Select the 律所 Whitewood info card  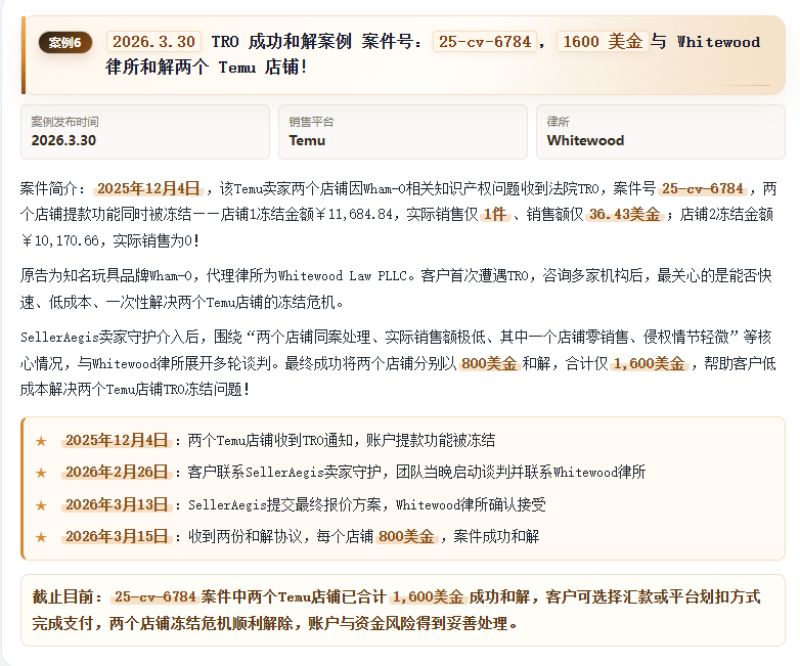click(x=660, y=132)
